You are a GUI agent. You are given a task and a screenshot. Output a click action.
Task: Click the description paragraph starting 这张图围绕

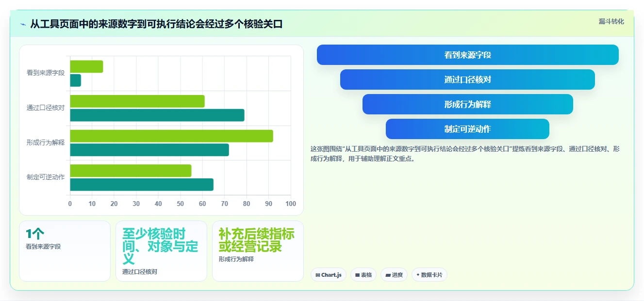[x=465, y=154]
